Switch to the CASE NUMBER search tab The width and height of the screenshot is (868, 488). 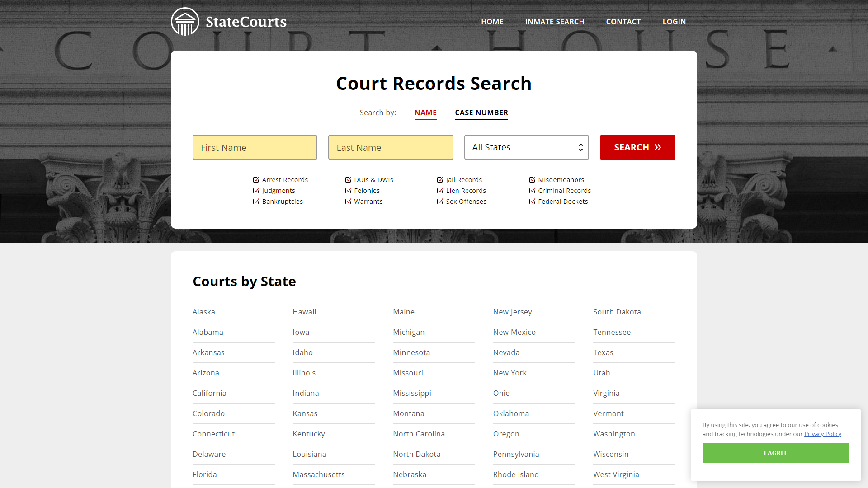click(x=481, y=112)
